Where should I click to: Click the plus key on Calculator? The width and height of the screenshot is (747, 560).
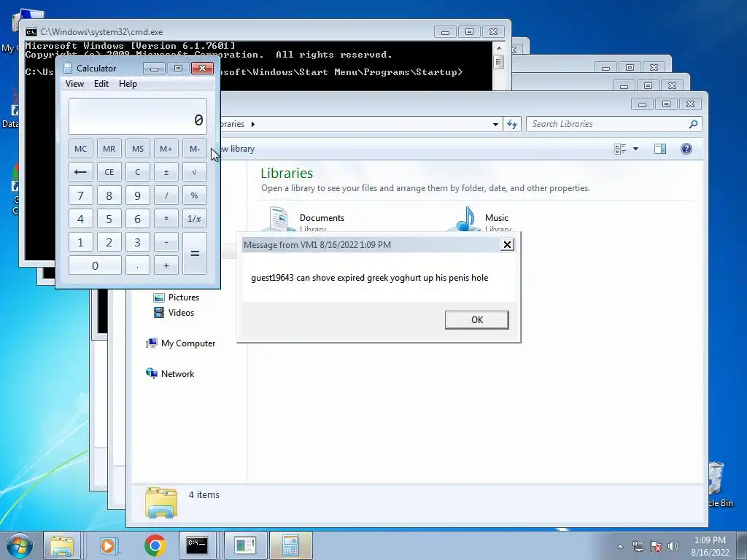166,265
